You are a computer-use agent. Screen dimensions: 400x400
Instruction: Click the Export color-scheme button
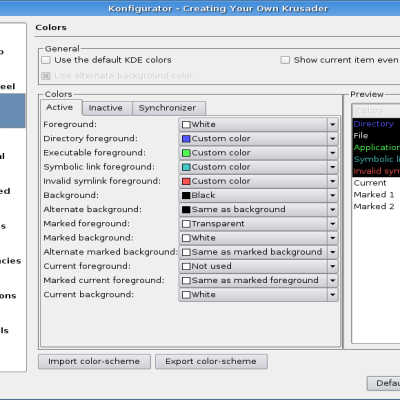(x=211, y=362)
